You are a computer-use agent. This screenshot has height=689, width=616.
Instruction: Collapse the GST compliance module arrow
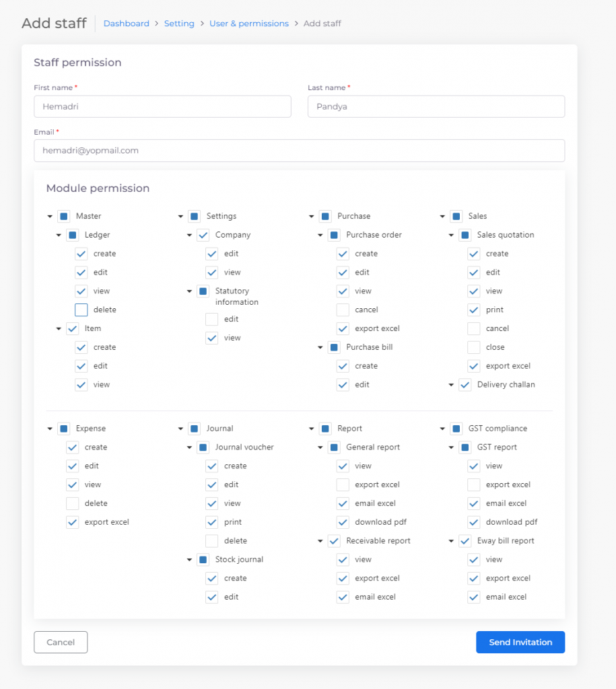coord(442,429)
